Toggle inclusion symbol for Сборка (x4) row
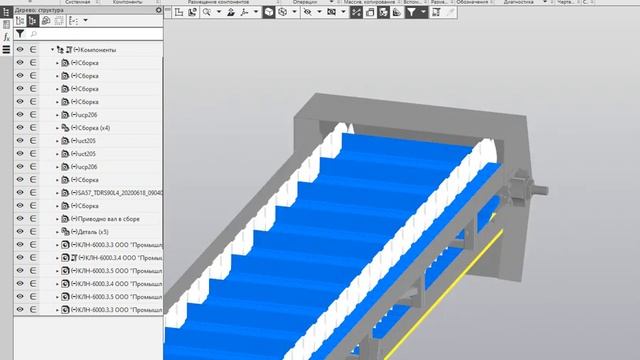The image size is (640, 360). (33, 127)
